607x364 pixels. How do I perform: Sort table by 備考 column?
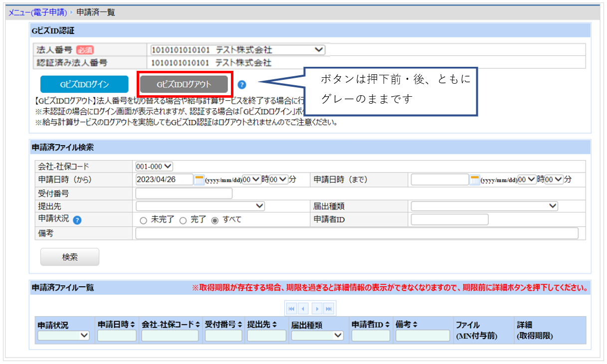tap(415, 325)
